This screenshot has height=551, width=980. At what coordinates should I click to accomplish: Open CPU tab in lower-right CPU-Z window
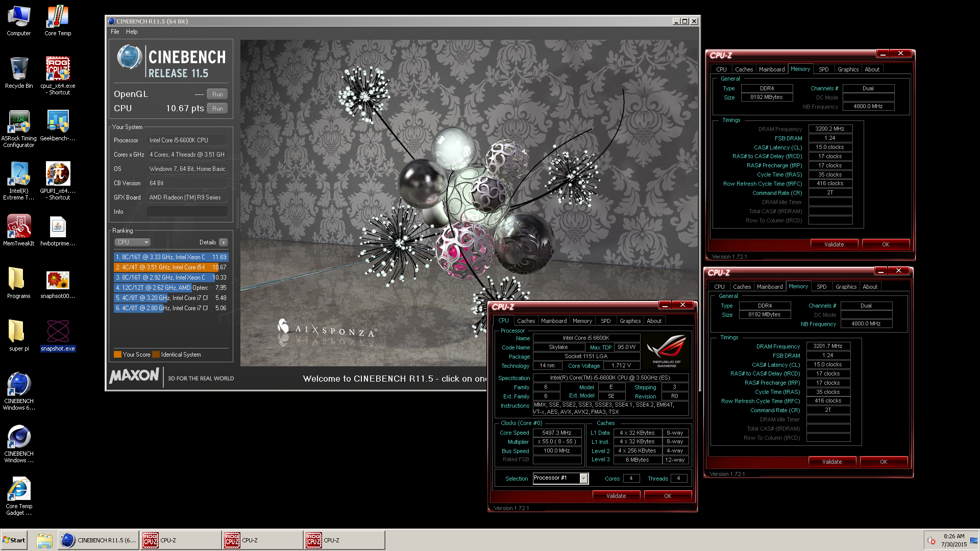[x=719, y=287]
